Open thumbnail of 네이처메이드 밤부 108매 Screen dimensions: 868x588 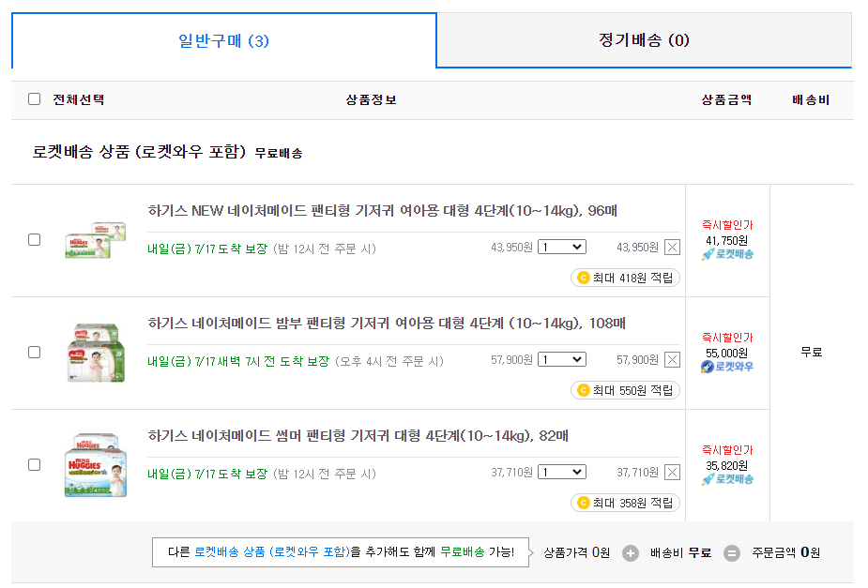(96, 353)
